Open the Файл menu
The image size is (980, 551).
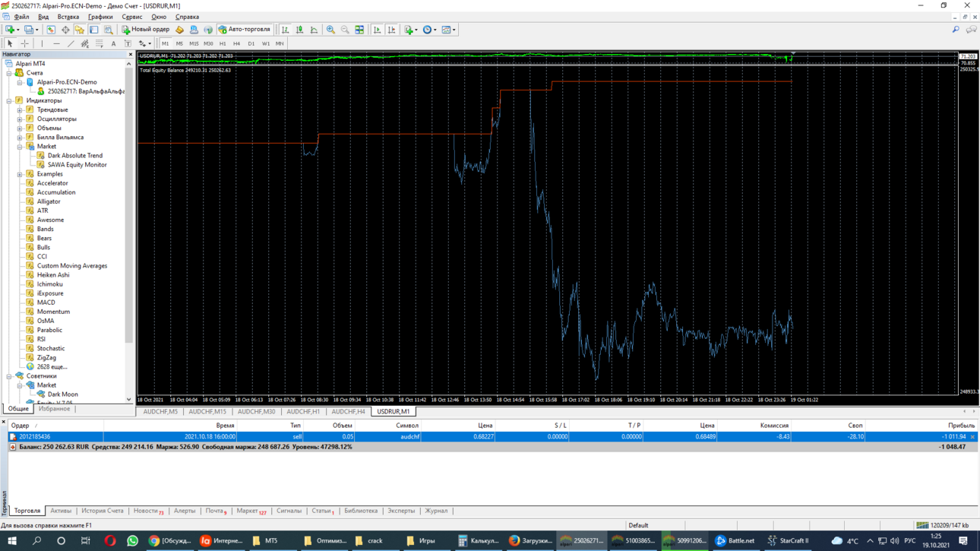click(21, 17)
